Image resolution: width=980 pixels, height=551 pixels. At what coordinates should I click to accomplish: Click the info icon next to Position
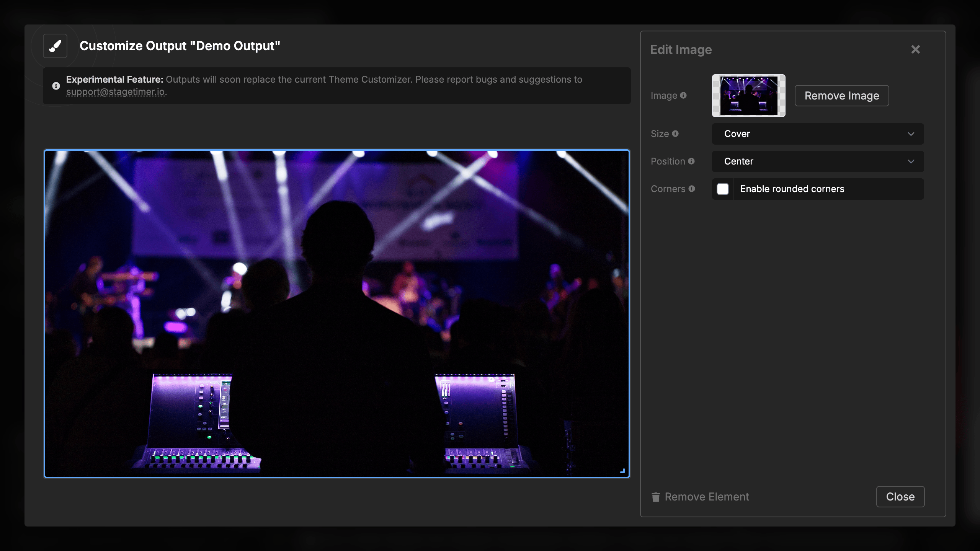[691, 161]
